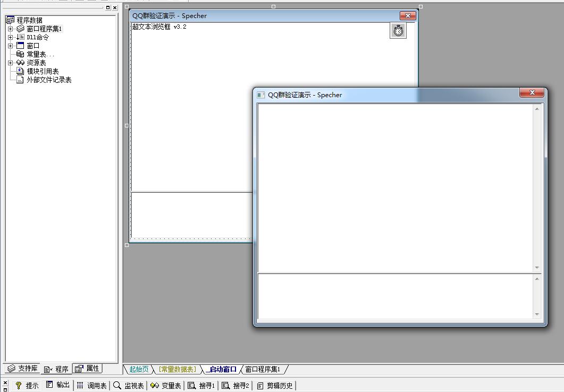Click the running window's title text
The width and height of the screenshot is (564, 392).
(305, 95)
